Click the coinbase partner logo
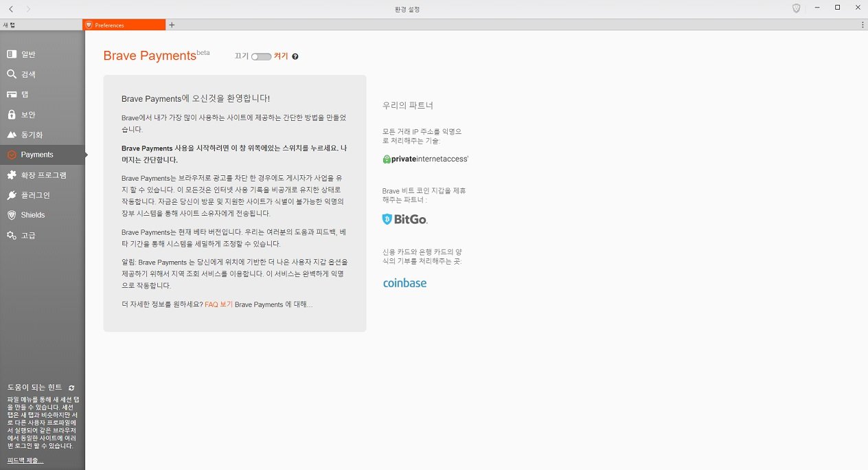 [404, 282]
